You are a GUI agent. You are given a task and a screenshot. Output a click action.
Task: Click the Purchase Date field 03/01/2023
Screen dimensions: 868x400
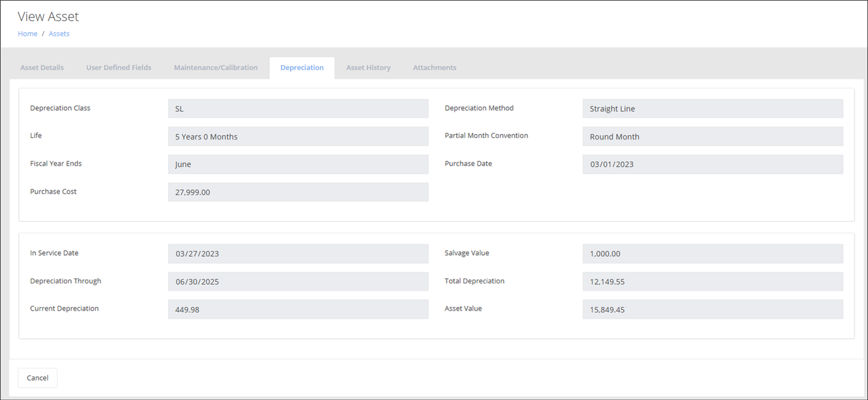[713, 164]
